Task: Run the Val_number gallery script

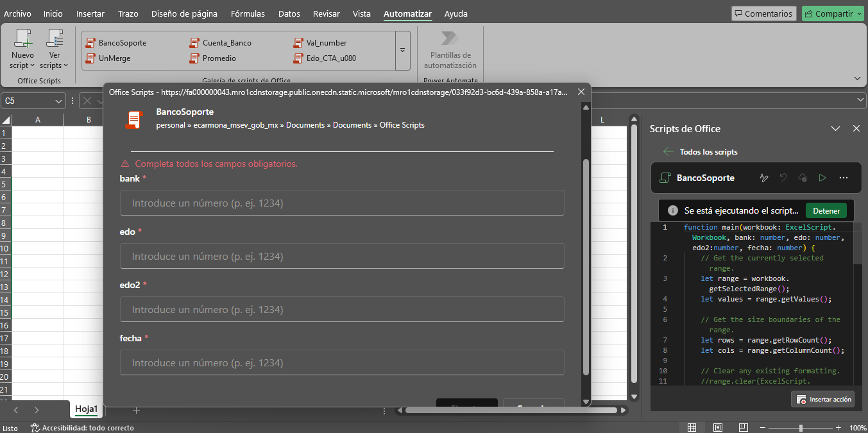Action: tap(320, 43)
